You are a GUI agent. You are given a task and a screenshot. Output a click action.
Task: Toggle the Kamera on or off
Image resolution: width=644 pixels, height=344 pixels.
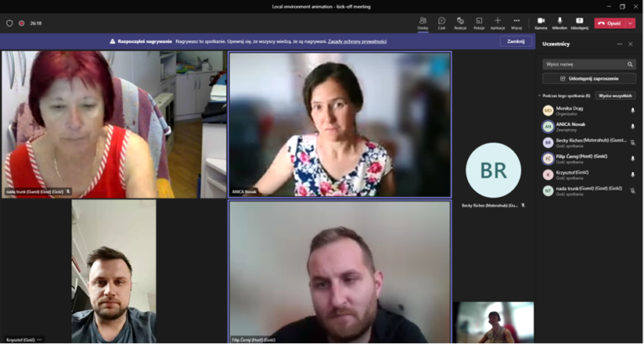tap(541, 21)
